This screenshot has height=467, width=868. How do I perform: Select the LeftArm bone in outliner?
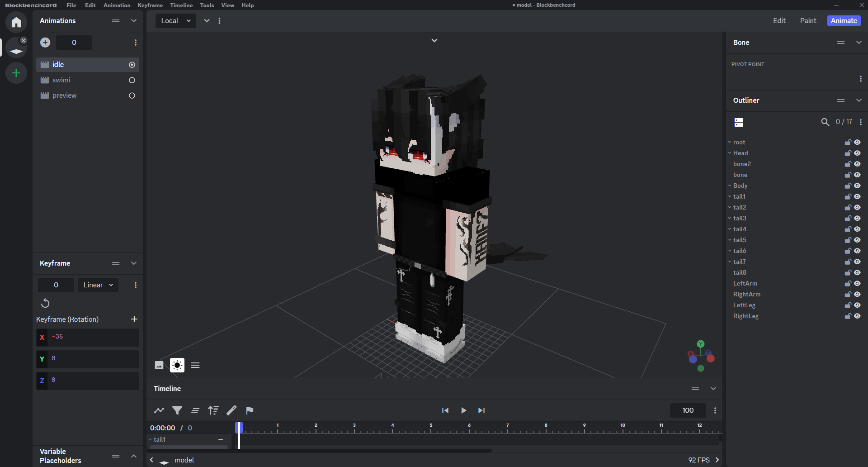[745, 284]
